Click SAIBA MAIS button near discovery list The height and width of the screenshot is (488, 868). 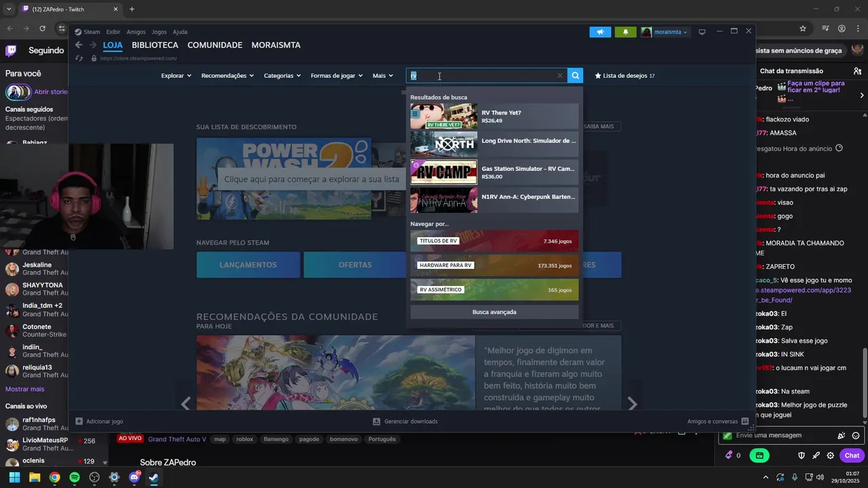599,127
